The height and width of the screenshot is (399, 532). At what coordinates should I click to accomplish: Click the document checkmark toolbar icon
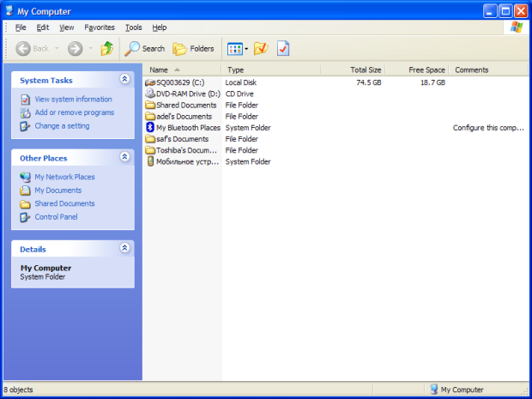click(283, 49)
